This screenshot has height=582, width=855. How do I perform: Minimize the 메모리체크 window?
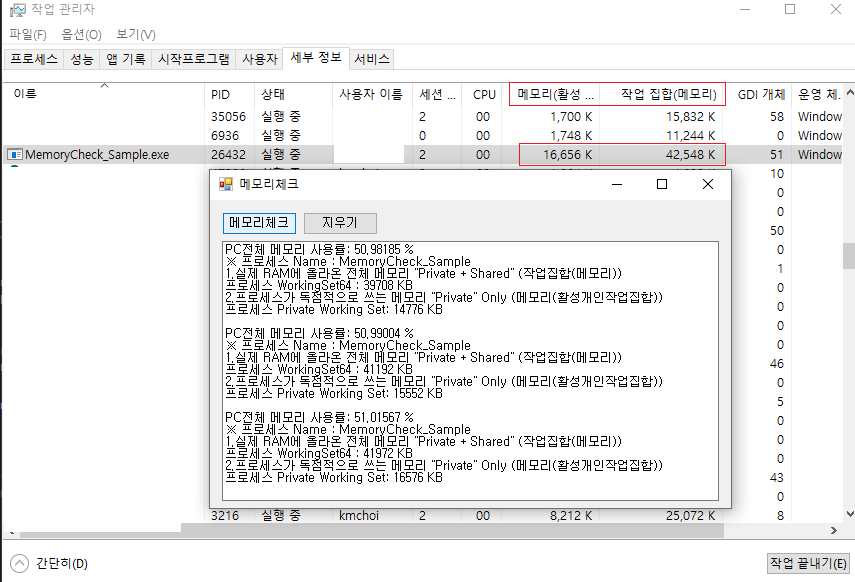pos(617,184)
